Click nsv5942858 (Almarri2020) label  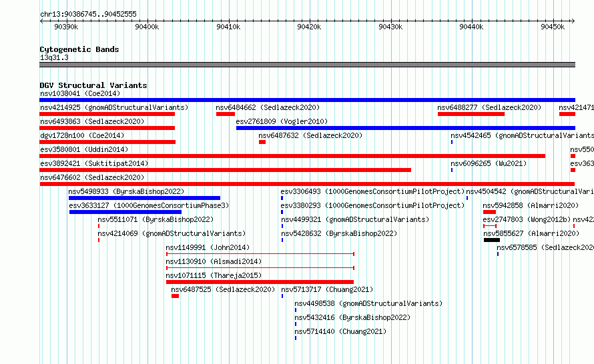point(531,205)
